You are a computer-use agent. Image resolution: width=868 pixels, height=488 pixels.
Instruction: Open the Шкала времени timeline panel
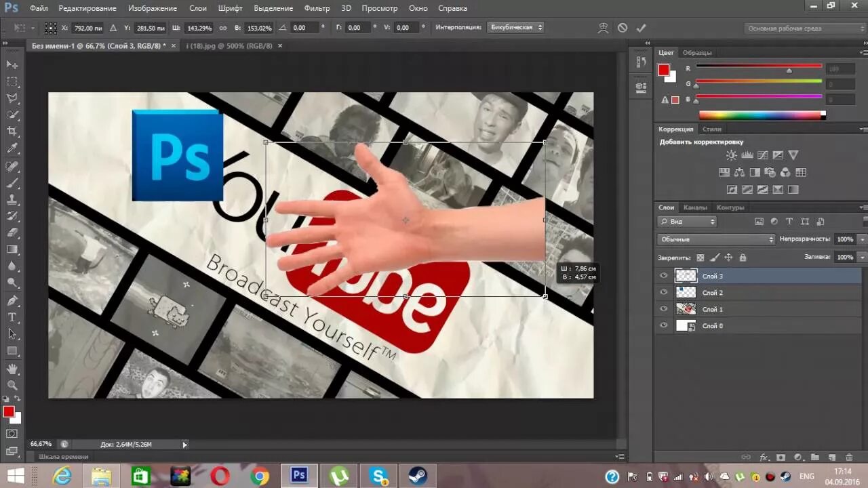click(x=63, y=457)
